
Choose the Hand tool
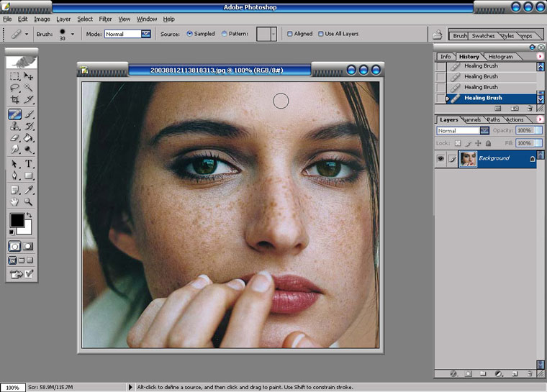pyautogui.click(x=14, y=201)
